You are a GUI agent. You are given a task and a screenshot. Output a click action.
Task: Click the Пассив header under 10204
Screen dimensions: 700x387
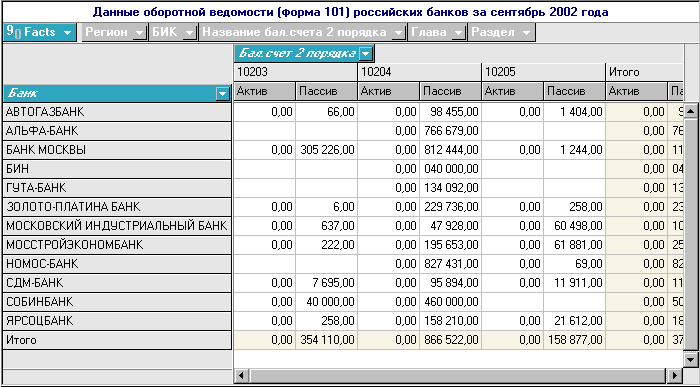click(450, 91)
